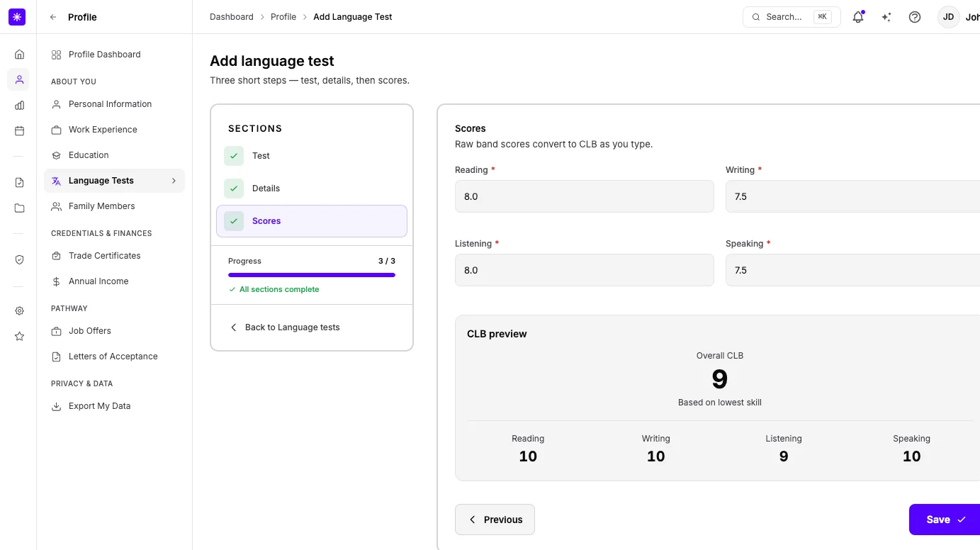
Task: Open Letters of Acceptance
Action: 114,357
